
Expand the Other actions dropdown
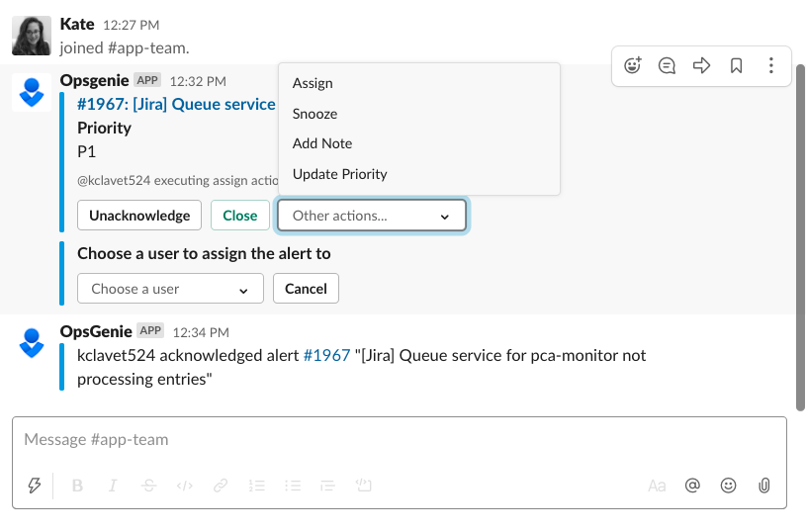[371, 216]
